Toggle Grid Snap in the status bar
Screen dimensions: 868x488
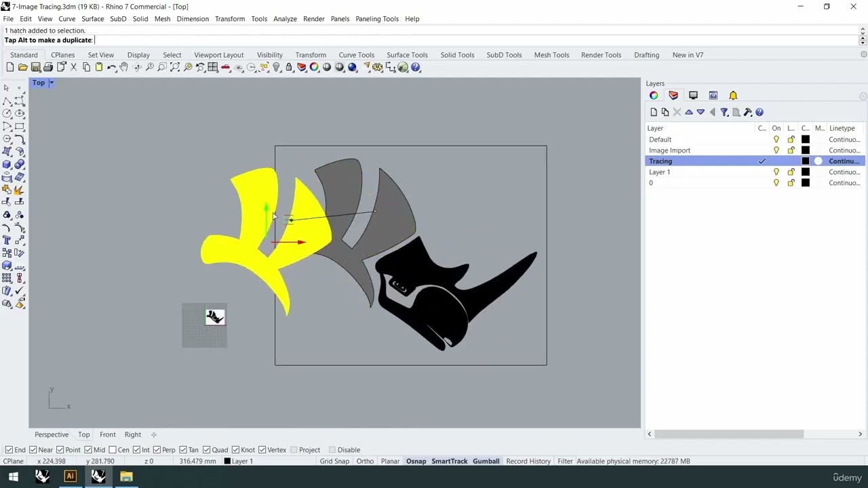click(x=334, y=462)
